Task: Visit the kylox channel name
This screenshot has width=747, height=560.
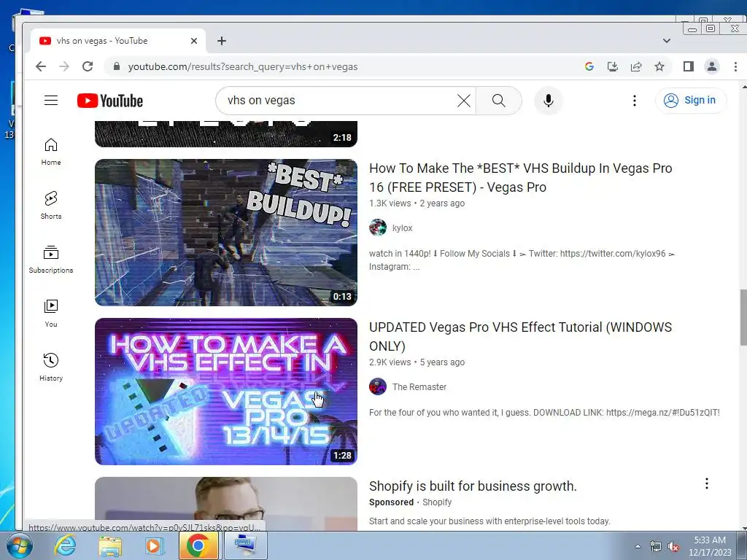Action: 402,228
